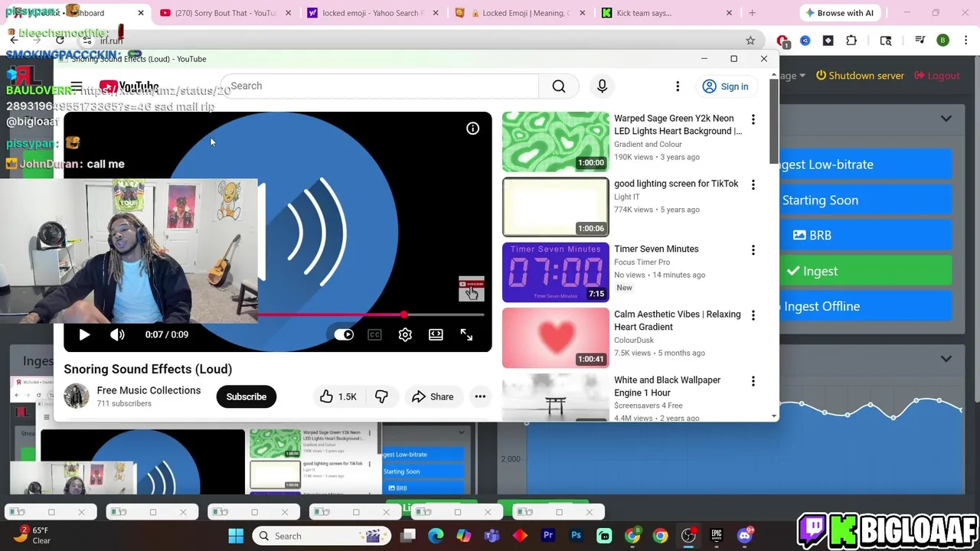Viewport: 980px width, 551px height.
Task: Open the Timer Seven Minutes thumbnail
Action: pyautogui.click(x=556, y=272)
